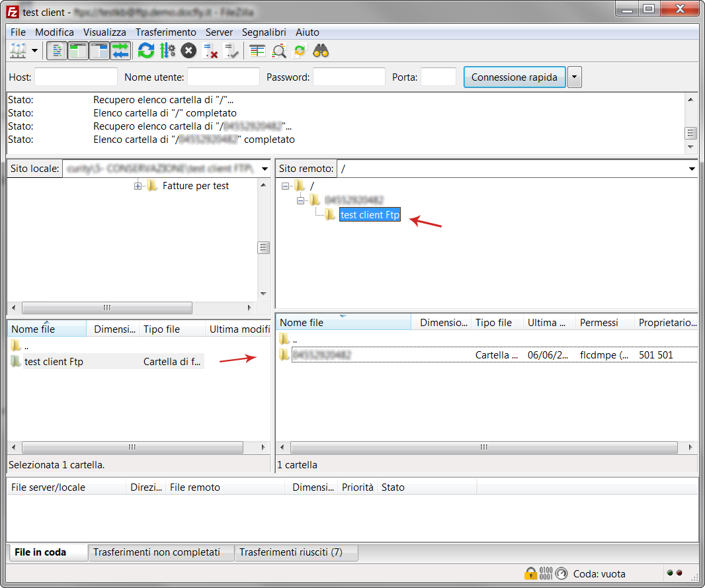Click the binary transfer type indicator
This screenshot has width=705, height=588.
[x=546, y=573]
